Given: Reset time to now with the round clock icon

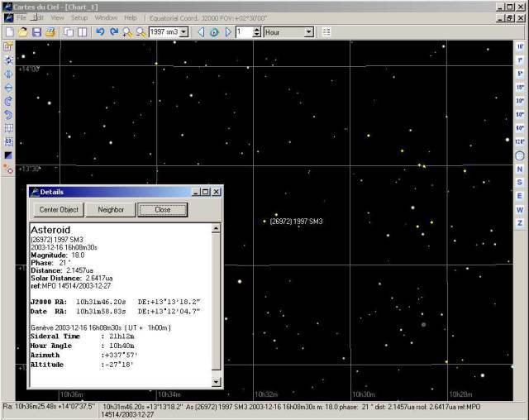Looking at the screenshot, I should coord(214,32).
